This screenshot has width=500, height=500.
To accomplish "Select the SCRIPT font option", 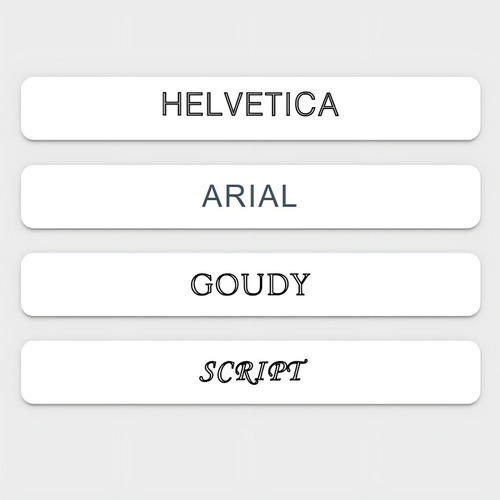I will click(250, 372).
